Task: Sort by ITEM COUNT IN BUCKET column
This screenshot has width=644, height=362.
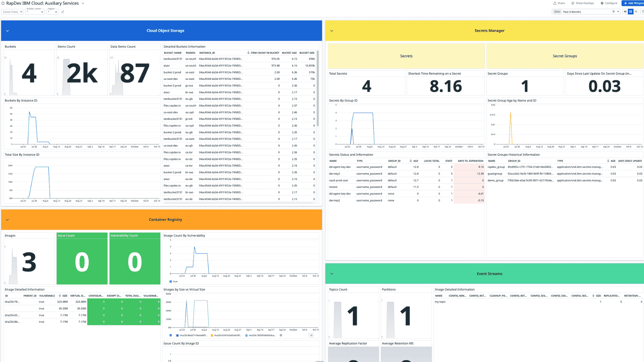Action: click(264, 53)
